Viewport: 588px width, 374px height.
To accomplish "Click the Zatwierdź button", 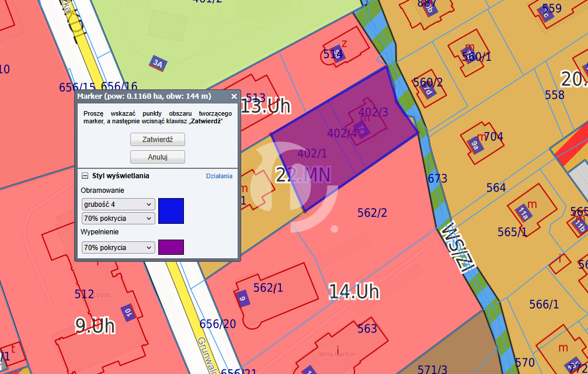I will (x=158, y=140).
